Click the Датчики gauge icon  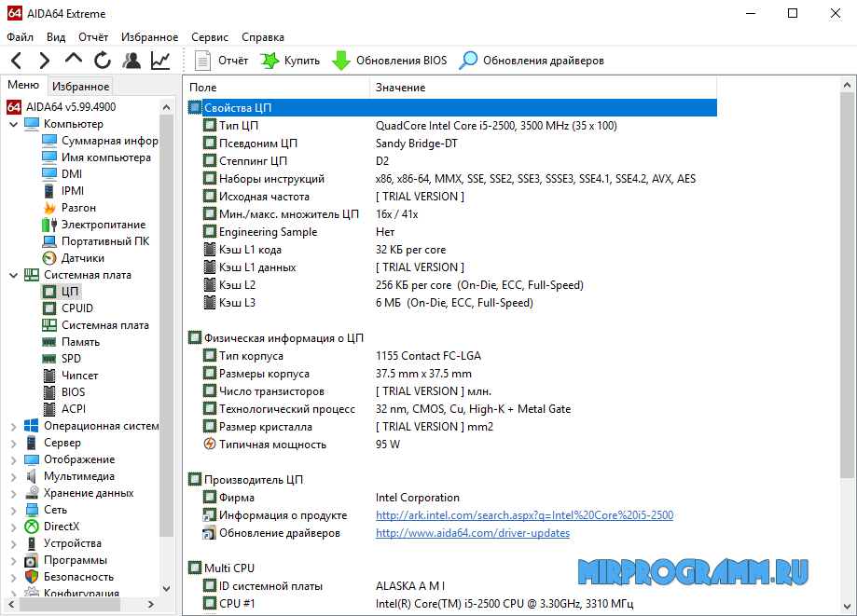point(49,258)
